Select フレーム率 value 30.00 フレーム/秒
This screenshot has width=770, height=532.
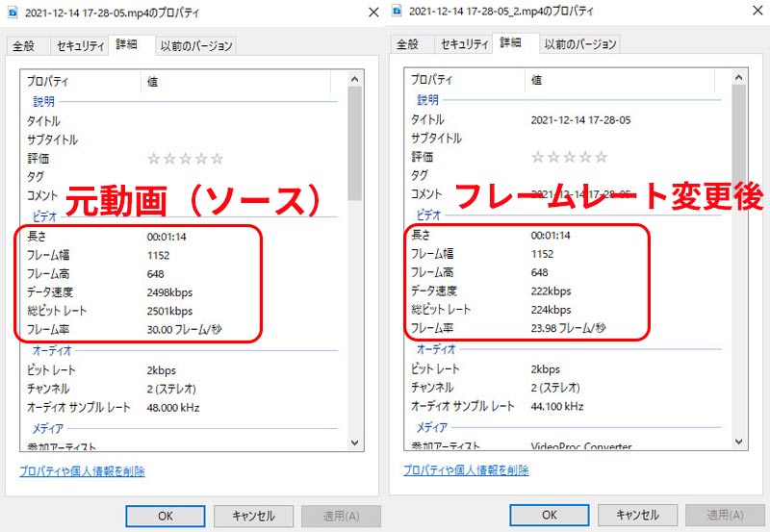184,330
